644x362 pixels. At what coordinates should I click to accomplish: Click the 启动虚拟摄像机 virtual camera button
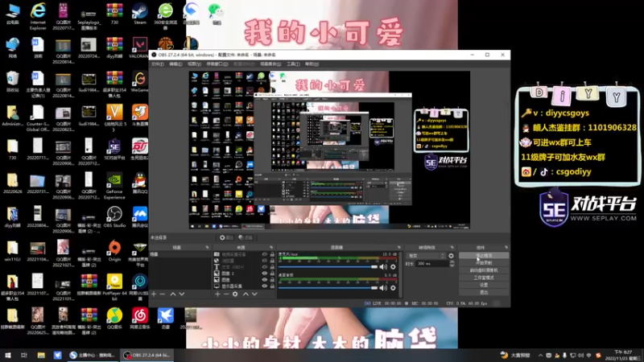click(484, 270)
